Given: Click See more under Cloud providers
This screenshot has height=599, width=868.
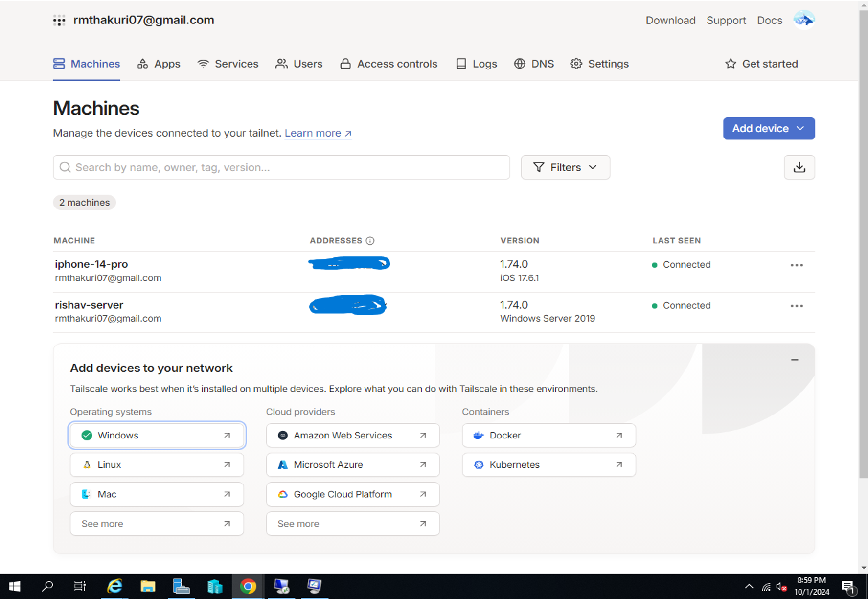Looking at the screenshot, I should 353,524.
